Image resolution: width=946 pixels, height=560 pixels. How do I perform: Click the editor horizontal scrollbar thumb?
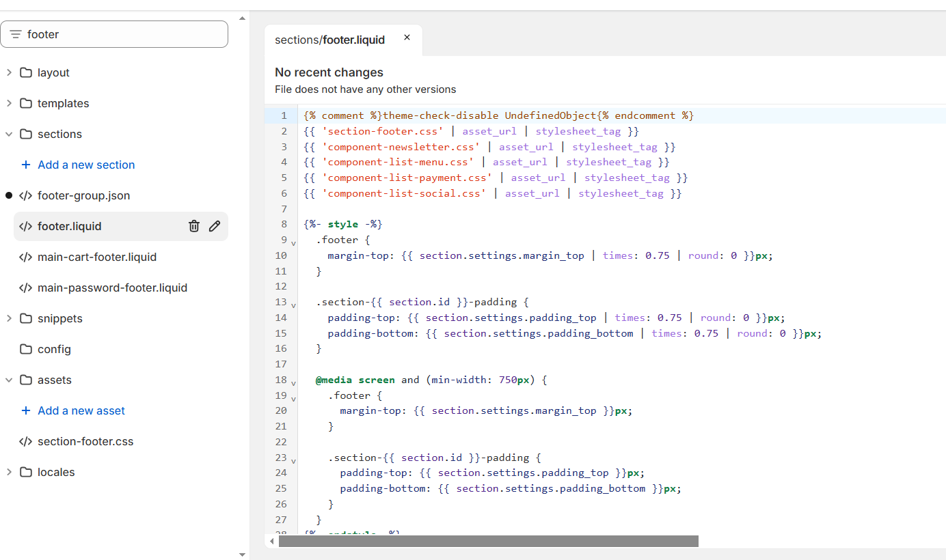489,541
